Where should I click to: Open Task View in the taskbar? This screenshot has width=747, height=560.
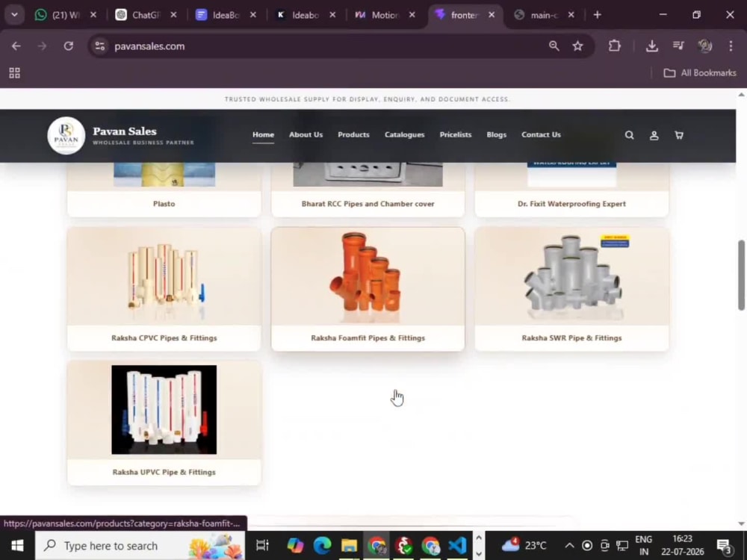click(262, 545)
